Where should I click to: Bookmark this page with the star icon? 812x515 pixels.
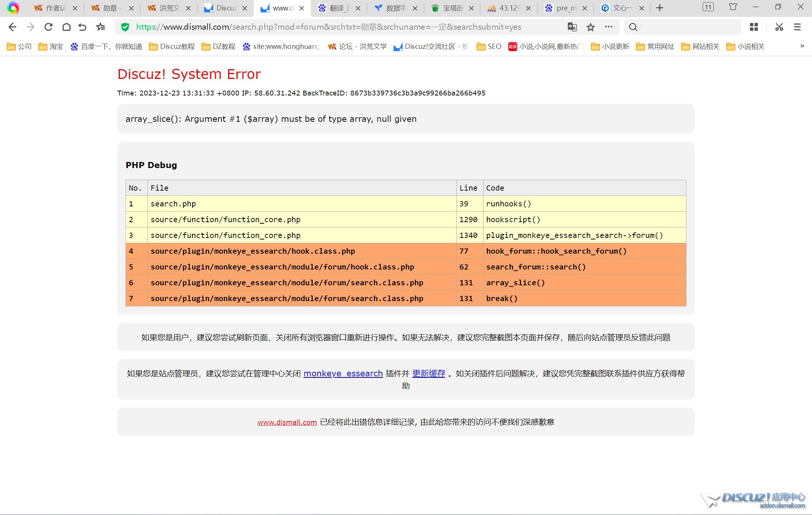[x=591, y=27]
